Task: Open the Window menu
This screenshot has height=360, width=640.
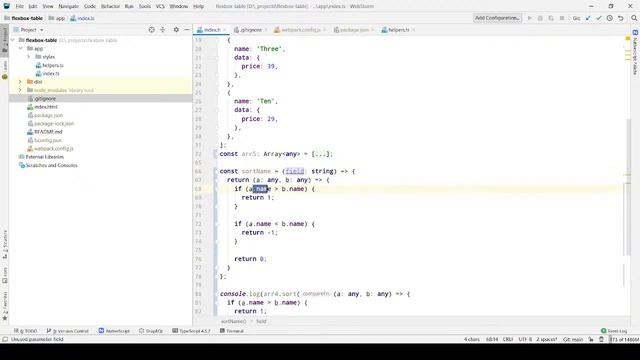Action: 178,7
